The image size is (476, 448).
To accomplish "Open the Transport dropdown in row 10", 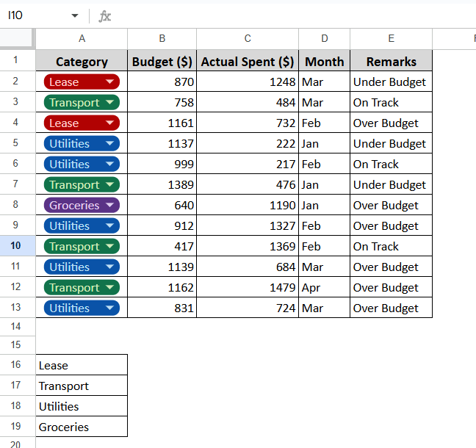I will [109, 246].
